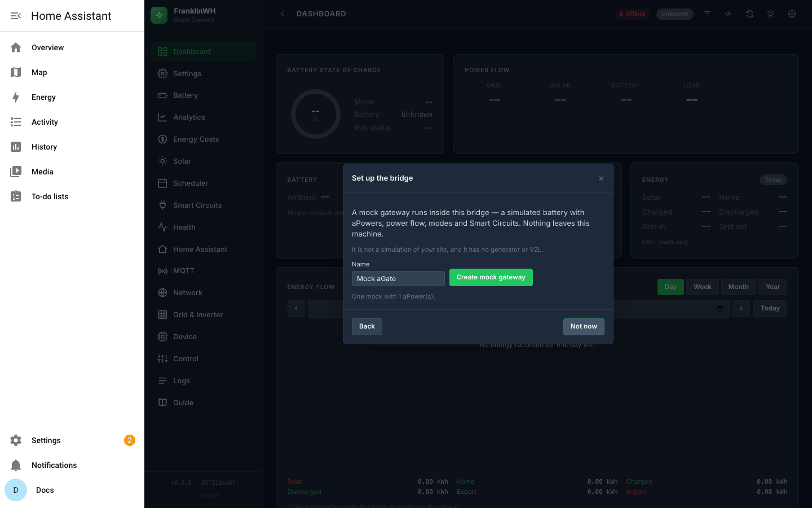
Task: Close the Set up the bridge dialog
Action: tap(601, 178)
